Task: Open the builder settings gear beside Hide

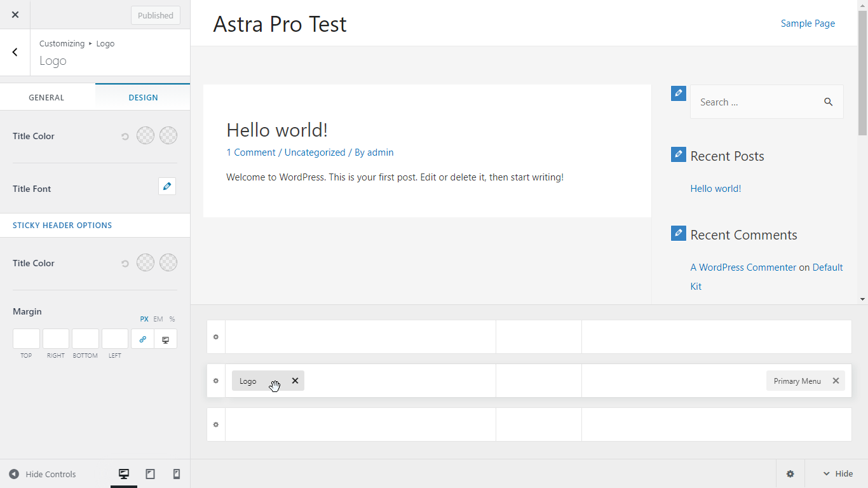Action: [790, 474]
